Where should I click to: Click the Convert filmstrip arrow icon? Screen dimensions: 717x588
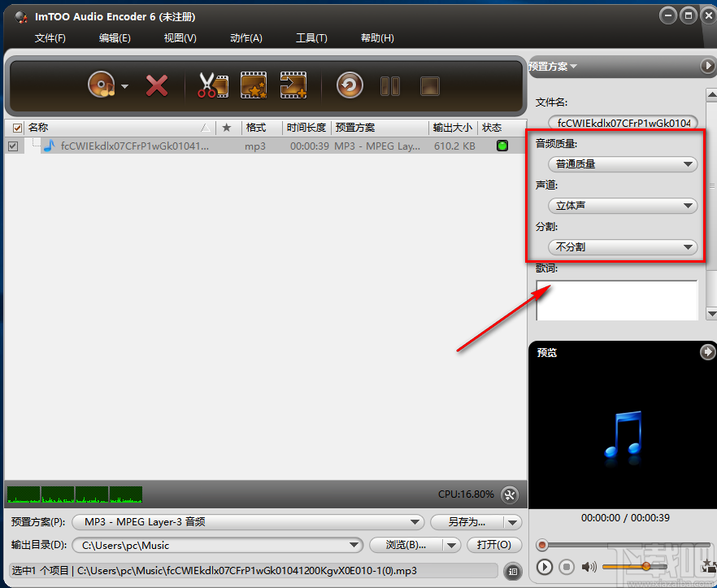(x=293, y=84)
